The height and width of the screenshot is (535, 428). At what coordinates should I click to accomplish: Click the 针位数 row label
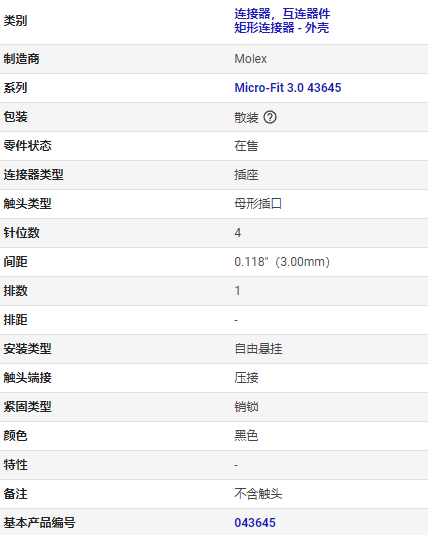click(22, 233)
